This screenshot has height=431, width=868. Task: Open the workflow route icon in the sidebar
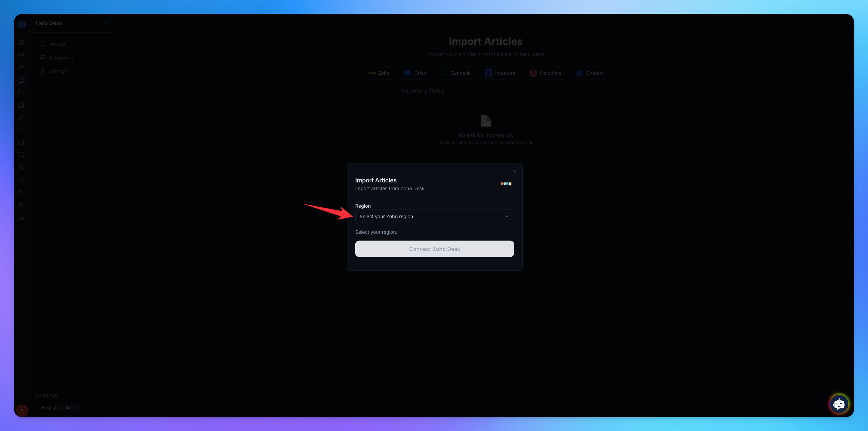pyautogui.click(x=21, y=155)
